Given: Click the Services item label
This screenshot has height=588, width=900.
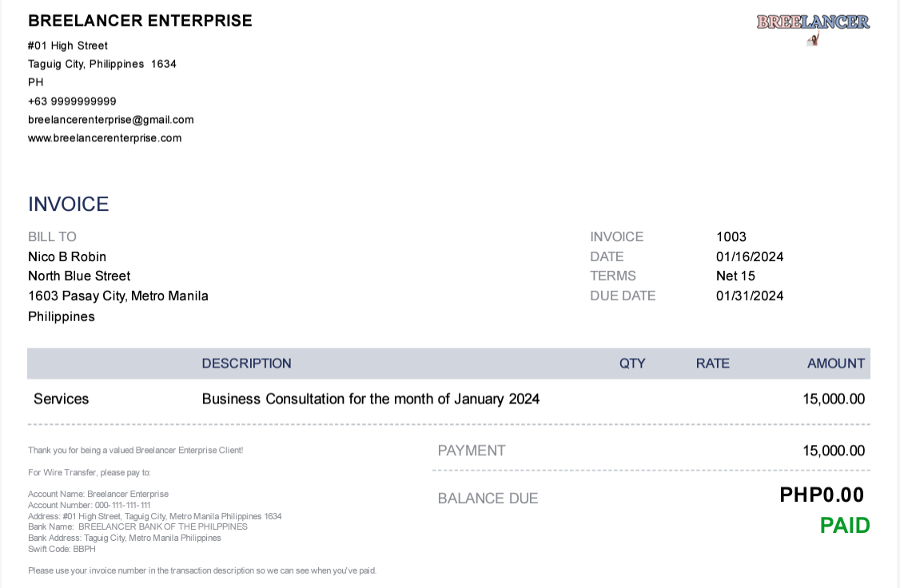Looking at the screenshot, I should point(62,399).
